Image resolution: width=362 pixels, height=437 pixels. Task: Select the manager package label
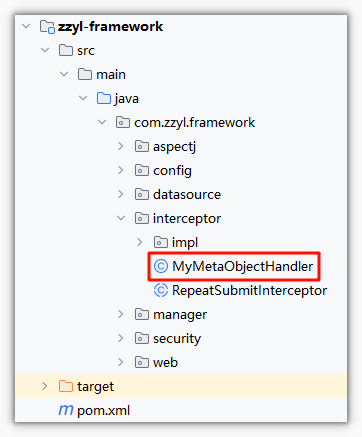[x=180, y=315]
